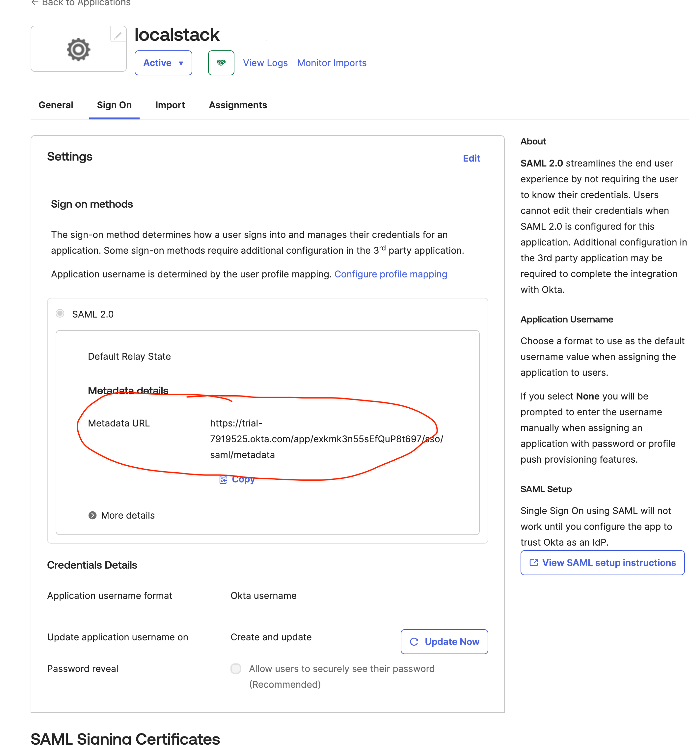Click View SAML setup instructions
The width and height of the screenshot is (700, 745).
click(x=602, y=562)
